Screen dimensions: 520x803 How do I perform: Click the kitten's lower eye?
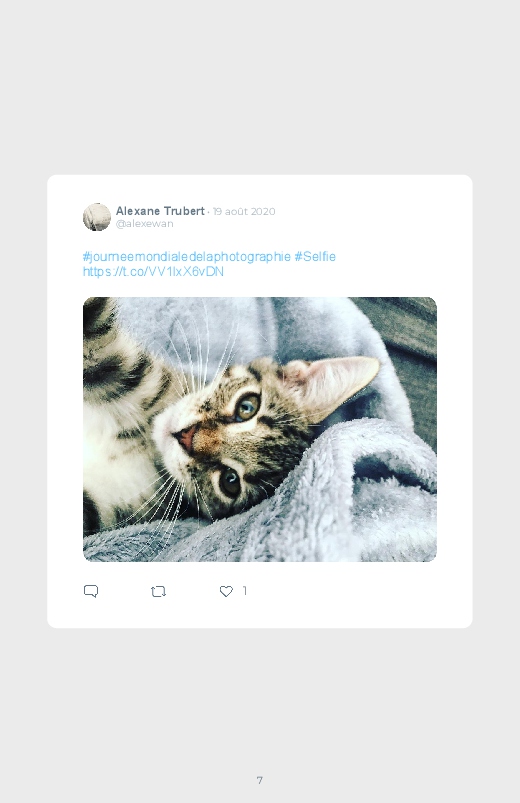pyautogui.click(x=230, y=482)
